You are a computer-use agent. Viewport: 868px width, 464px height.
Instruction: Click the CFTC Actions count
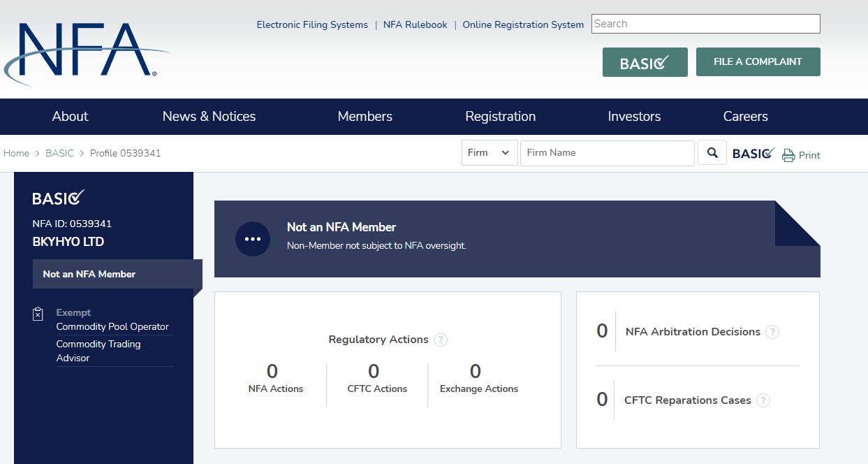pos(374,371)
